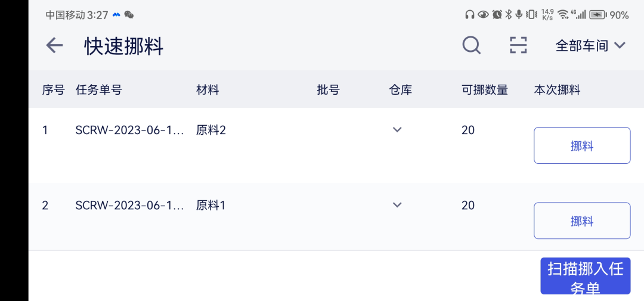
Task: Open the search magnifier icon
Action: 471,45
